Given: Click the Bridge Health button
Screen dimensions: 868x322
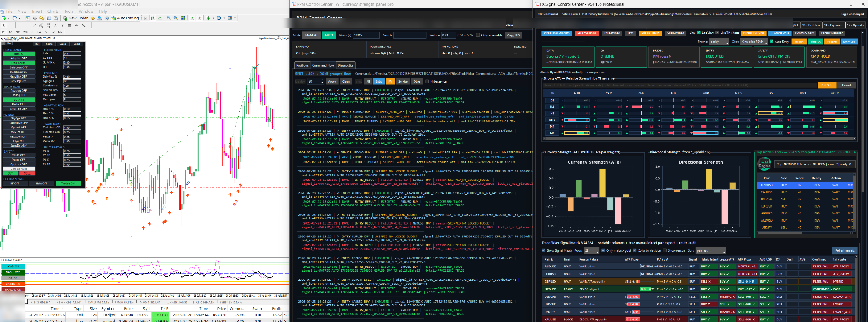Looking at the screenshot, I should (x=650, y=33).
